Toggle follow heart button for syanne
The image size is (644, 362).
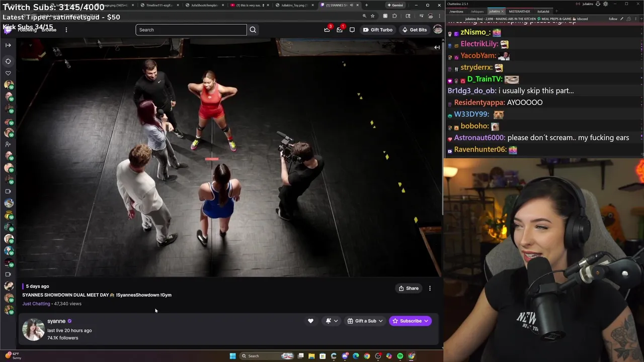[310, 321]
